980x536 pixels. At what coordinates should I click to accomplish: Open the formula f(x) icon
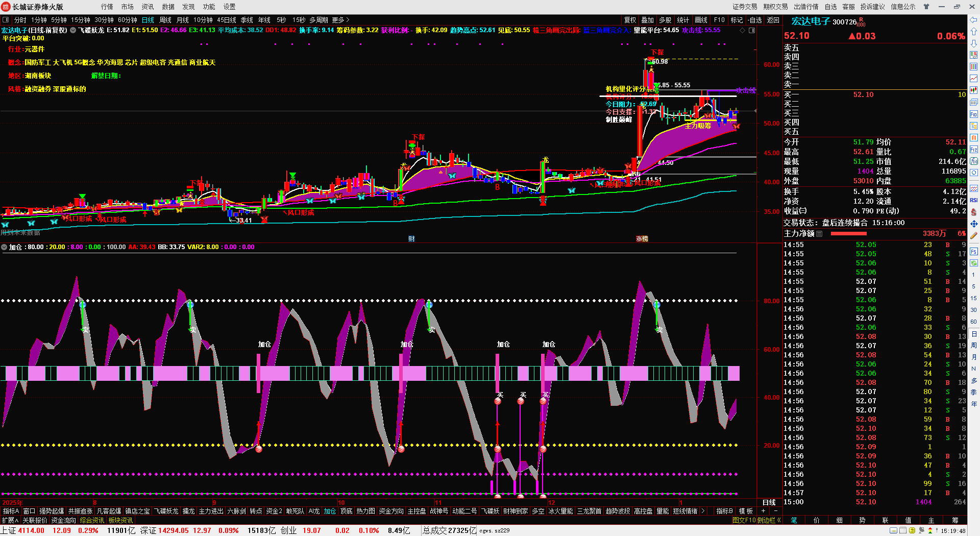click(974, 161)
